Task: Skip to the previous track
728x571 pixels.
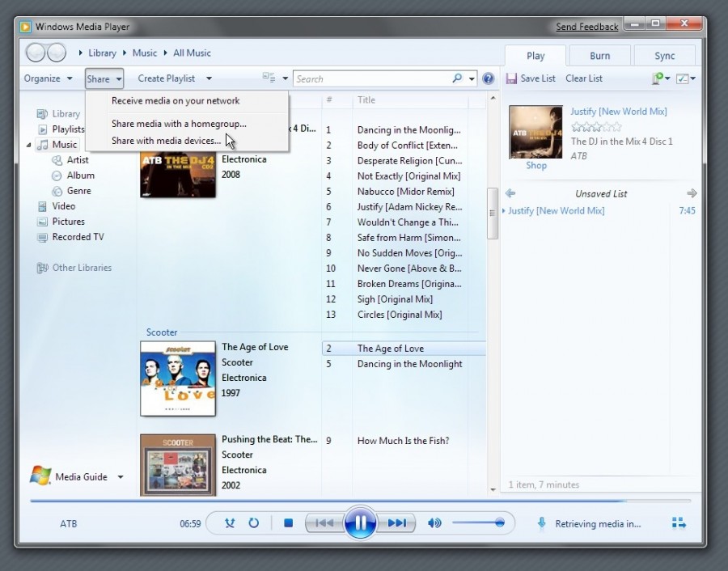Action: point(324,523)
